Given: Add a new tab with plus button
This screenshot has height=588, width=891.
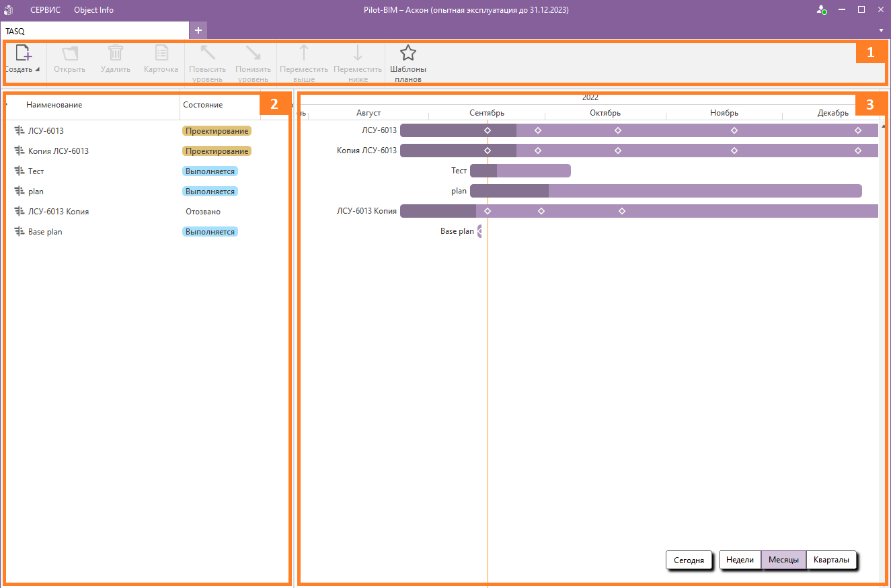Looking at the screenshot, I should [x=198, y=30].
